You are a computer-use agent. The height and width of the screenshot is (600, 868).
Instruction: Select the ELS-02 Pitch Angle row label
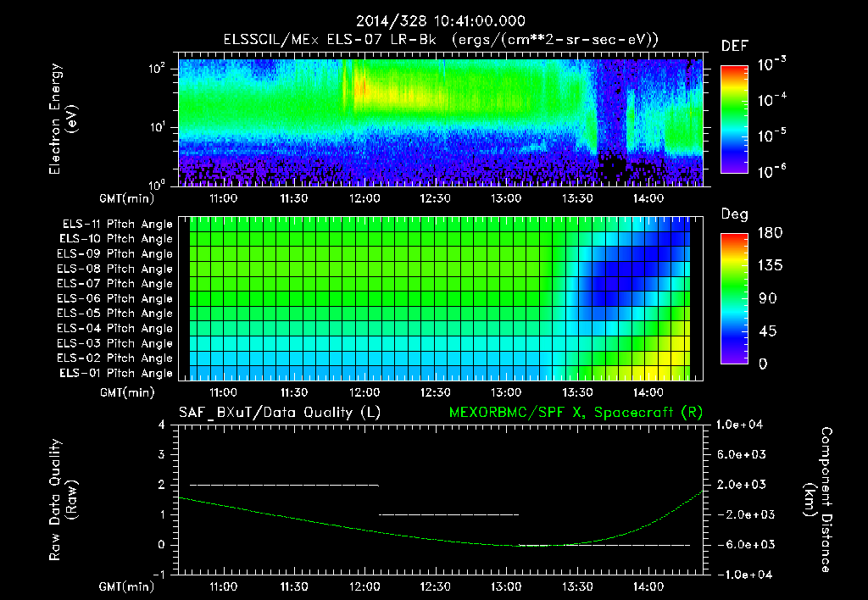click(x=115, y=358)
